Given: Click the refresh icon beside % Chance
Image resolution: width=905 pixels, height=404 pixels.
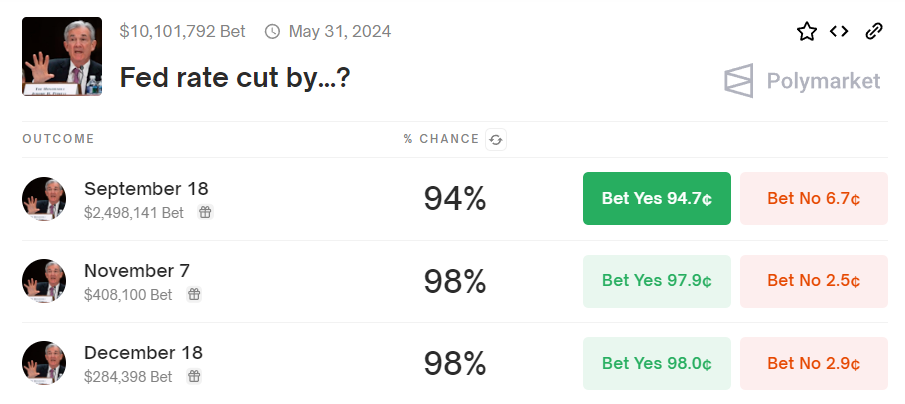Looking at the screenshot, I should (x=495, y=140).
